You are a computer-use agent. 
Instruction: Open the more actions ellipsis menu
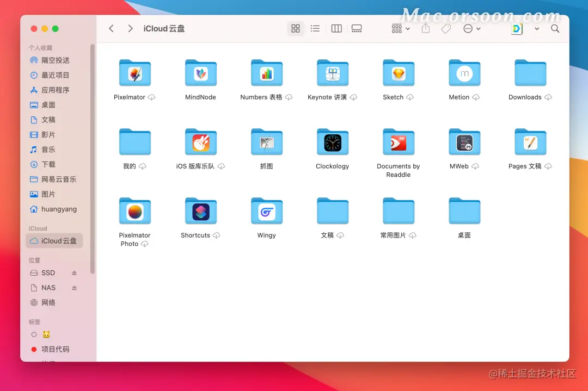coord(471,28)
